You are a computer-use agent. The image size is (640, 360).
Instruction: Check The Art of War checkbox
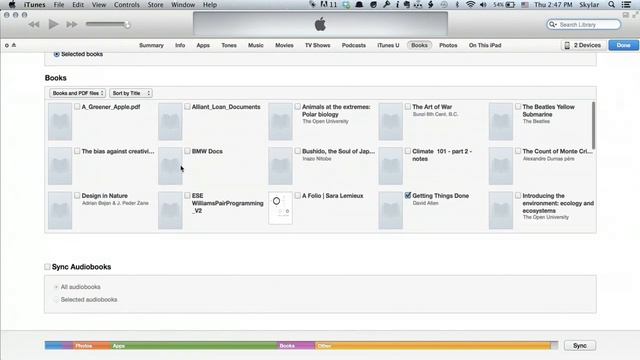(x=408, y=107)
